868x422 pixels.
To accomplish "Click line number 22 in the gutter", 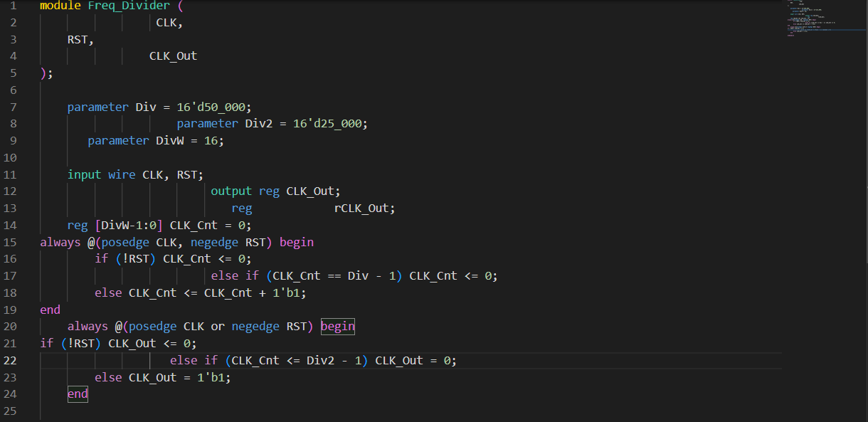I will coord(12,360).
